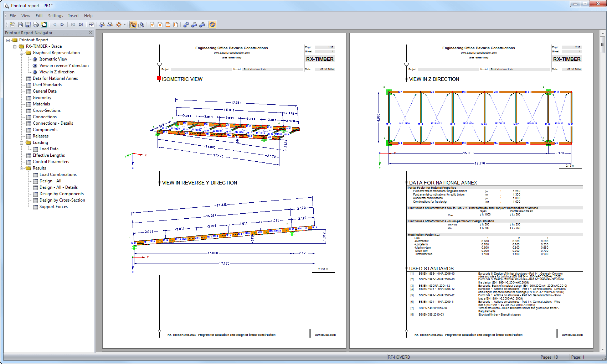607x364 pixels.
Task: Click the eye icon beside Isometric View
Action: [35, 59]
